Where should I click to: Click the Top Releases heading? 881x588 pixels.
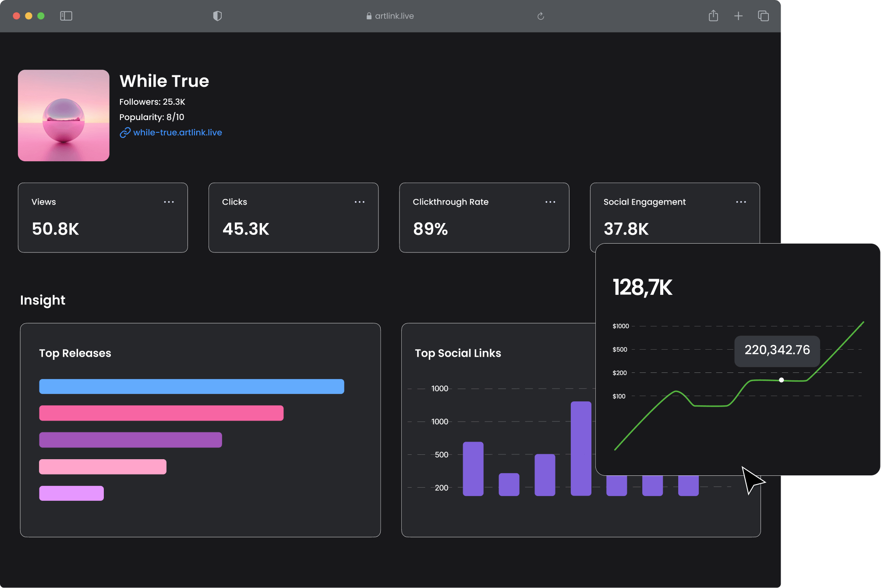pos(75,353)
